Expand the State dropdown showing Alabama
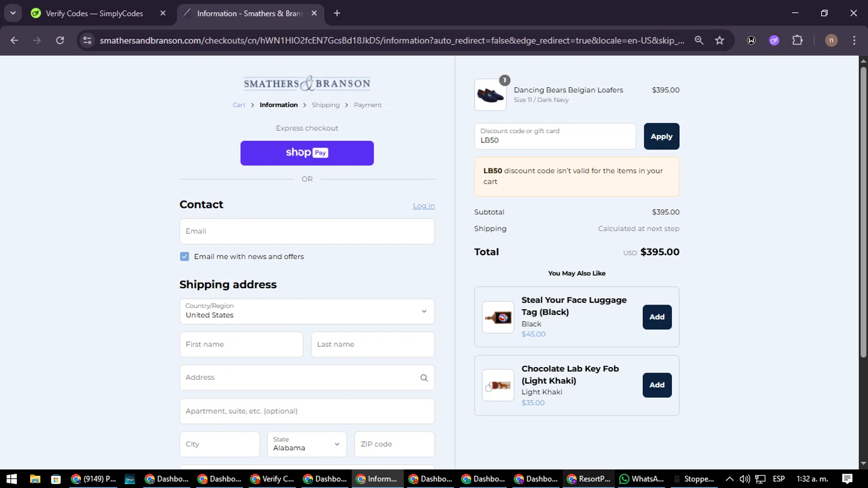The image size is (868, 488). pos(307,444)
